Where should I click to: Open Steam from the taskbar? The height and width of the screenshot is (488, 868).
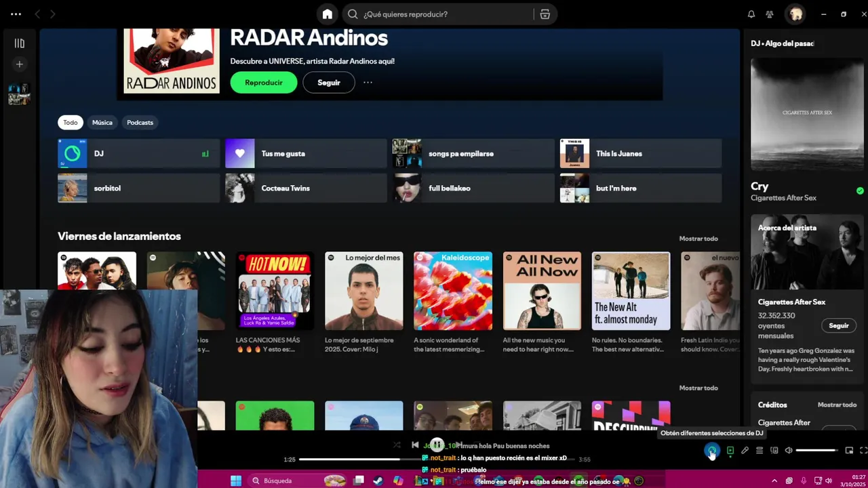pyautogui.click(x=378, y=481)
